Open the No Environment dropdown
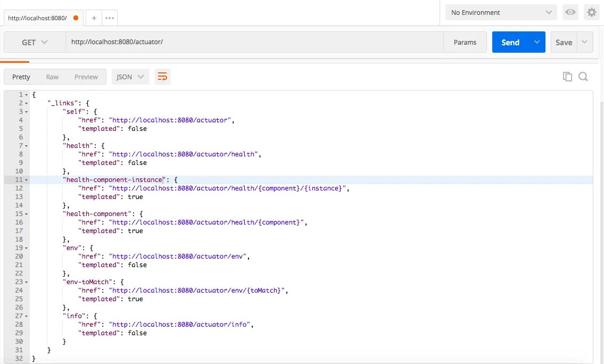The width and height of the screenshot is (604, 364). [501, 12]
